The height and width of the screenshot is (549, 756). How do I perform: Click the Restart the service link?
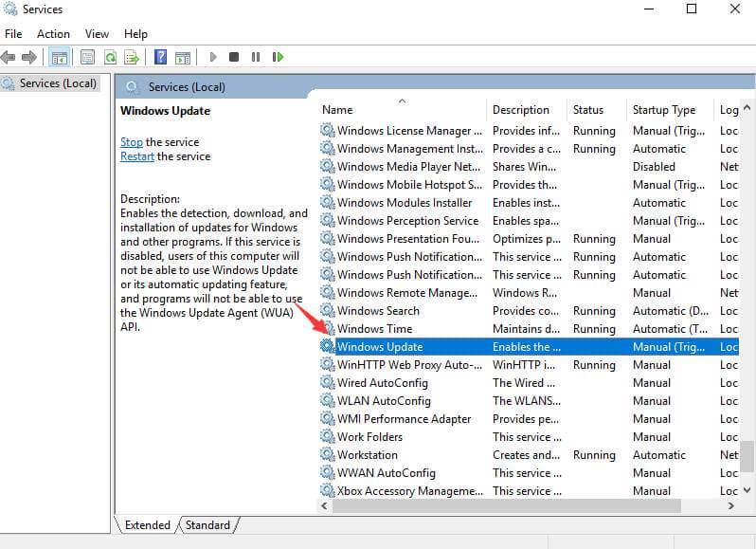(x=137, y=156)
